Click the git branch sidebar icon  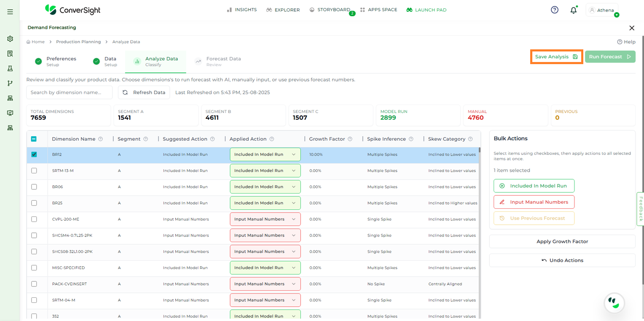[10, 83]
